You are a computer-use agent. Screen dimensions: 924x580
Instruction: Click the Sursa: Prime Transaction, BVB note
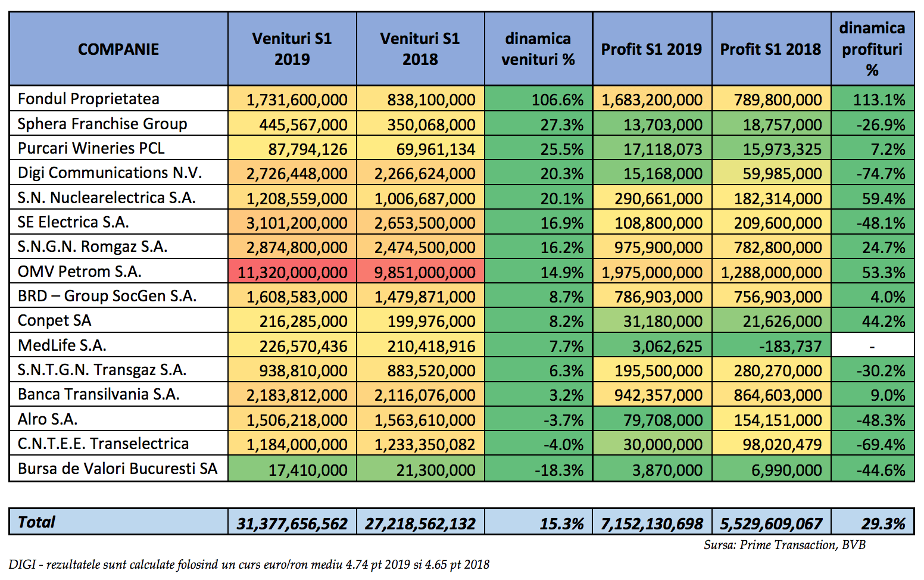pos(784,545)
